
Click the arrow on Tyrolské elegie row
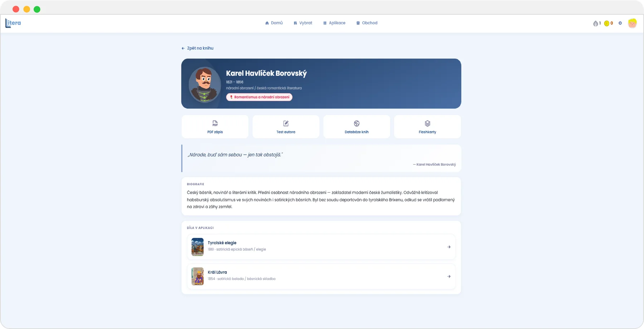point(449,247)
